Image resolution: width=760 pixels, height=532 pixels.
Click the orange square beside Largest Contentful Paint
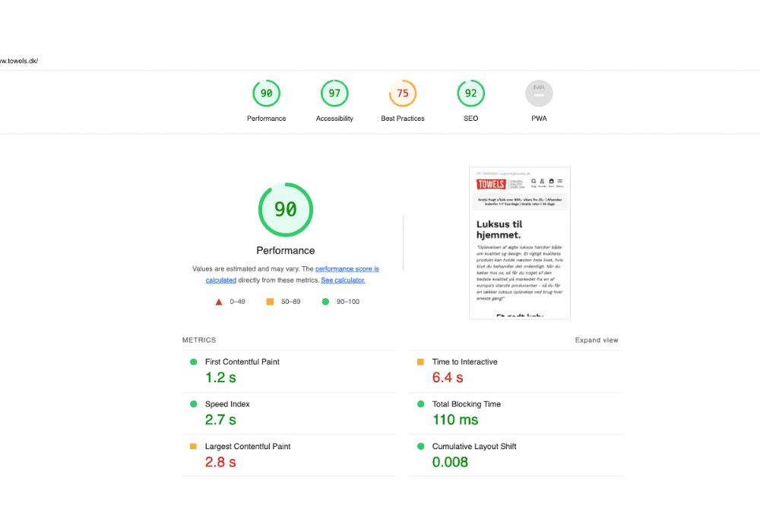pos(193,446)
